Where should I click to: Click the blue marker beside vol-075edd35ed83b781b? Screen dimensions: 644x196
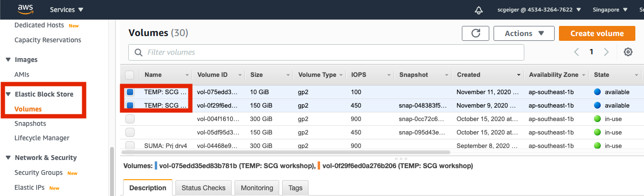156,166
